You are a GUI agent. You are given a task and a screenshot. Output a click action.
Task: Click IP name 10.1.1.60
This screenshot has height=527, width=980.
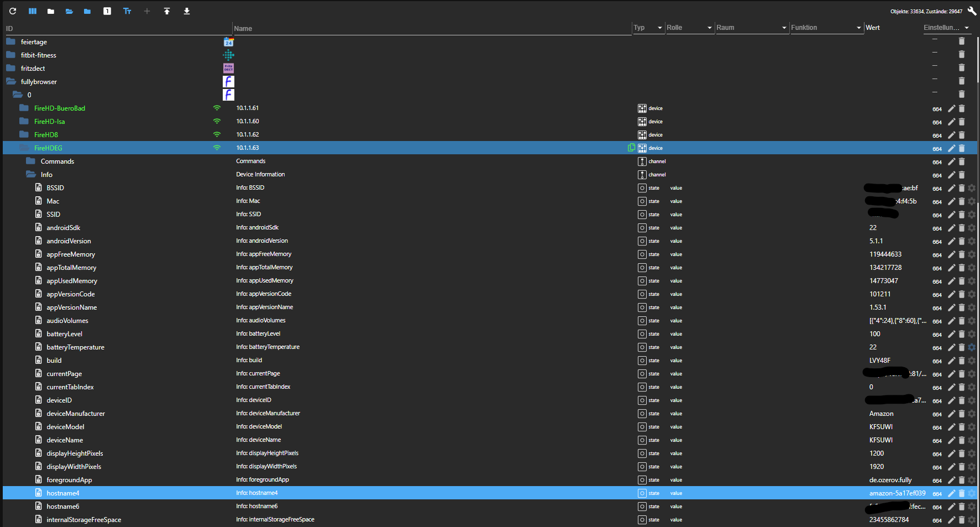pos(248,121)
